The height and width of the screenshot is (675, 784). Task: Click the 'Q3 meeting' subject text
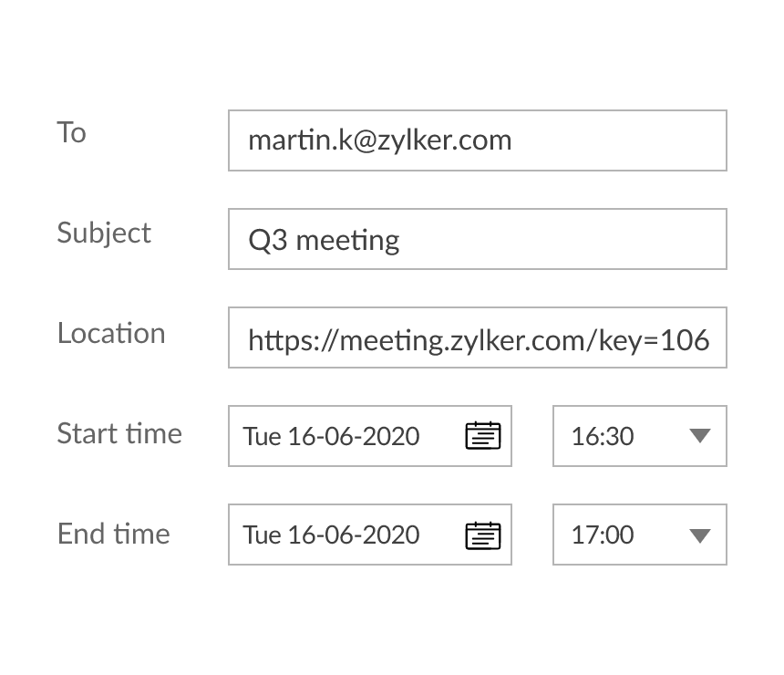[x=324, y=240]
